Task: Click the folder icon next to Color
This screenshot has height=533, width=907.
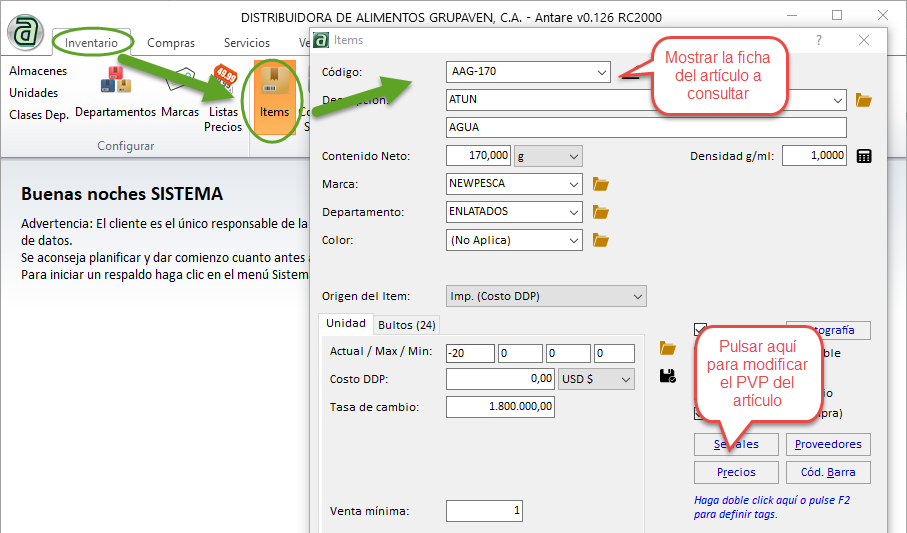Action: 601,240
